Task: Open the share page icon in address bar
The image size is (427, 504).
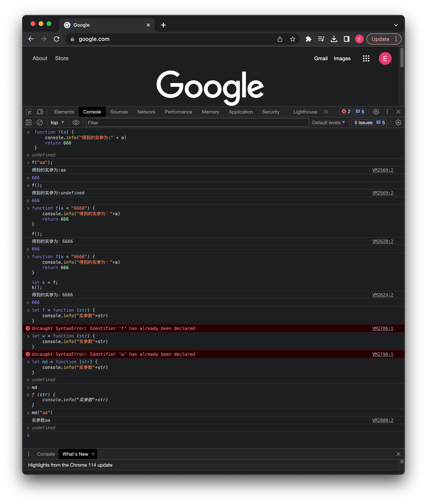Action: click(x=280, y=39)
